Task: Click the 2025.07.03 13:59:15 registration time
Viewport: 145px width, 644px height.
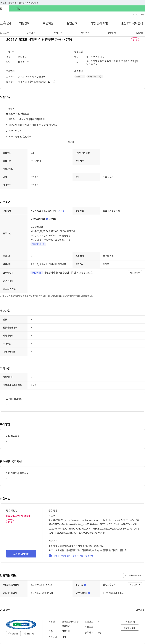Action: coord(41,585)
